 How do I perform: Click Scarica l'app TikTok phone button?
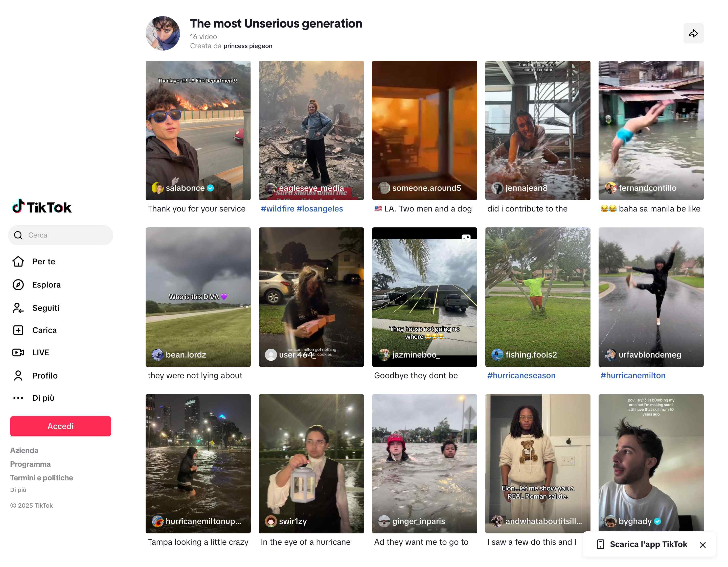642,544
